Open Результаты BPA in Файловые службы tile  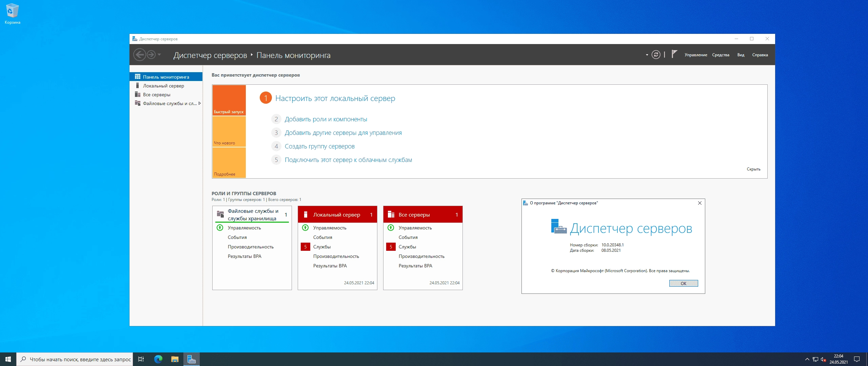pyautogui.click(x=244, y=256)
